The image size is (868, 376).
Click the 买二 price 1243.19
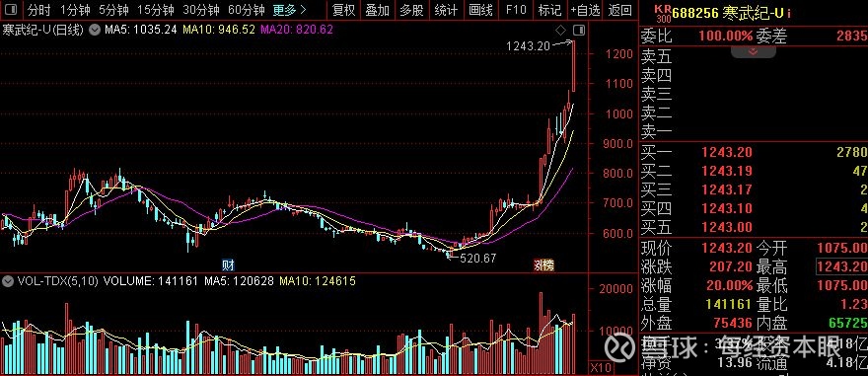point(727,171)
